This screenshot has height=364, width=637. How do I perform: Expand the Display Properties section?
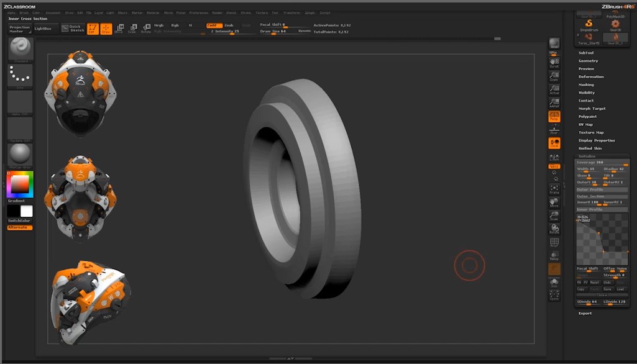tap(597, 140)
